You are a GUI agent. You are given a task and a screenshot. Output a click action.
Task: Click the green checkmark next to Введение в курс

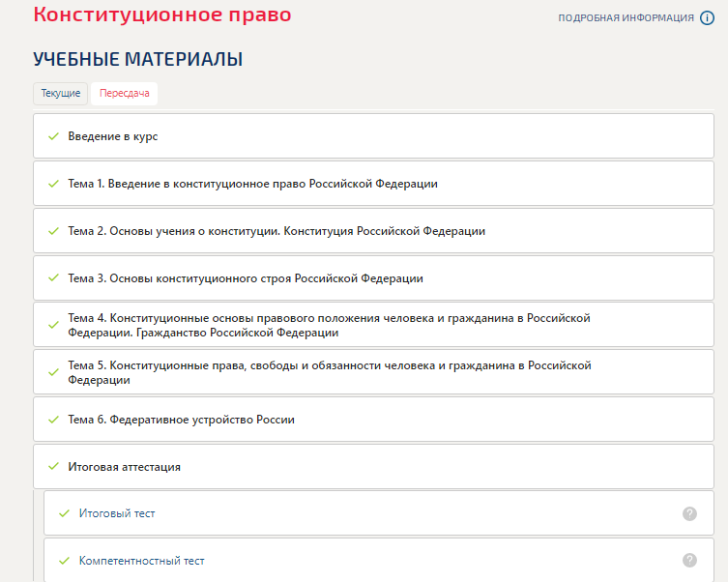(53, 136)
